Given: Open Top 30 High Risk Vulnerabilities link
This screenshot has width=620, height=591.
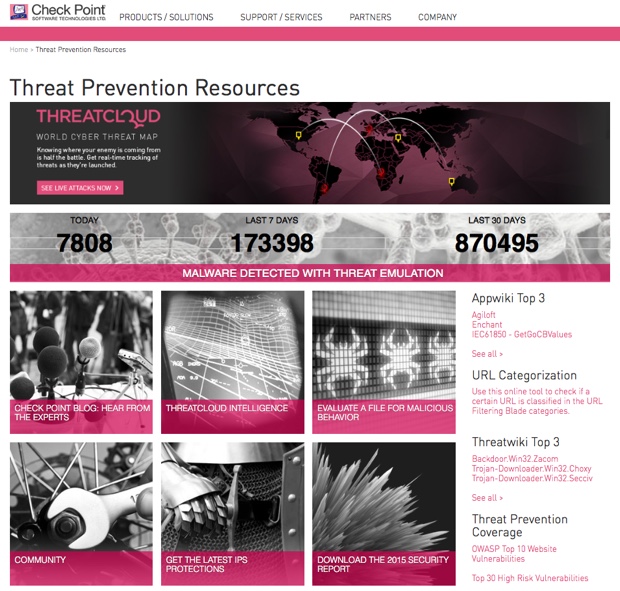Looking at the screenshot, I should coord(530,578).
